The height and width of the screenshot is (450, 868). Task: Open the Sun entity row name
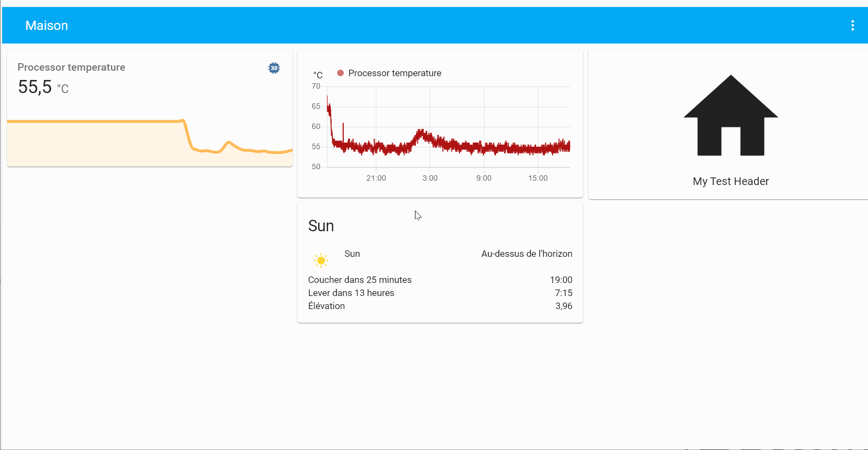tap(352, 254)
